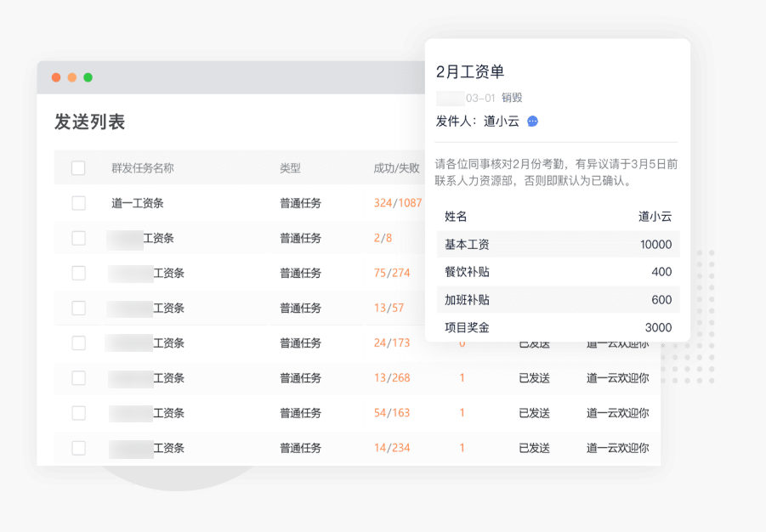Mark the checkbox in the 14/234 row
The height and width of the screenshot is (532, 766).
[78, 448]
